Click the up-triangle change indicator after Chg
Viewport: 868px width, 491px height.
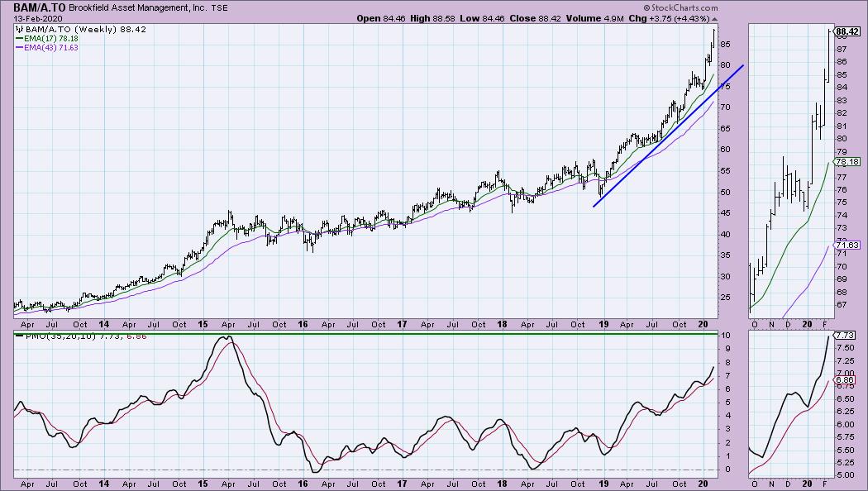[715, 19]
